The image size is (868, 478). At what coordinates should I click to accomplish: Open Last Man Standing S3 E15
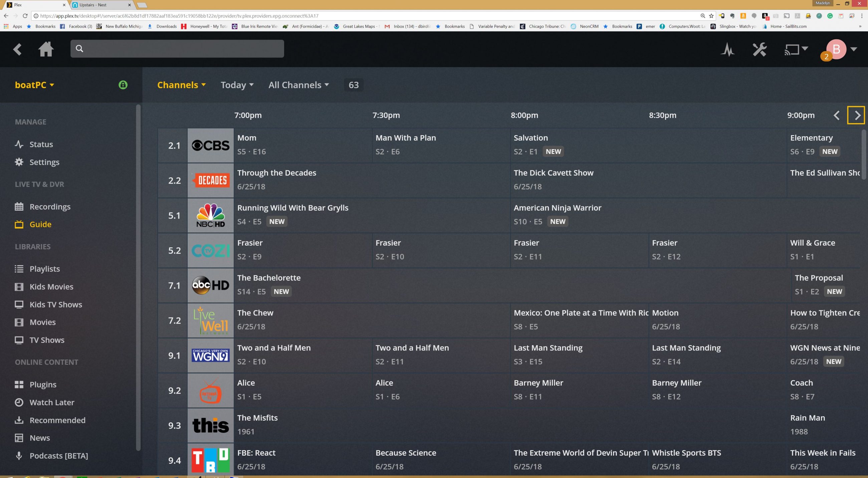click(580, 356)
